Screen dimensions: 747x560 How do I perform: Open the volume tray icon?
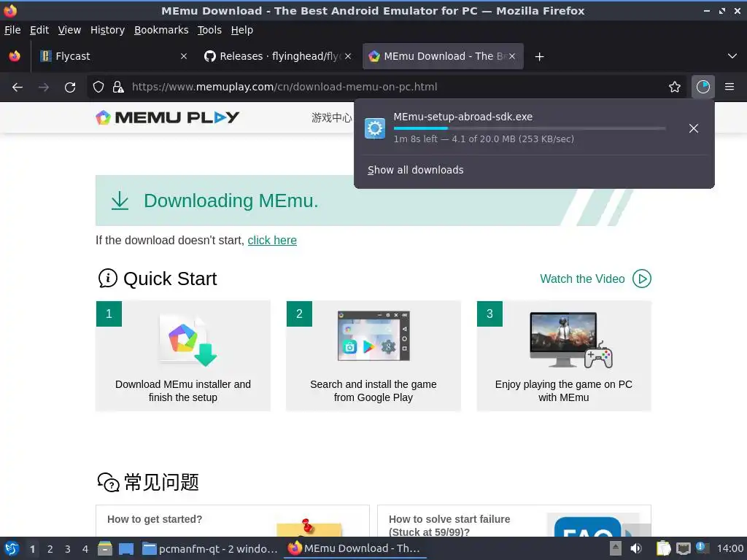pos(636,548)
